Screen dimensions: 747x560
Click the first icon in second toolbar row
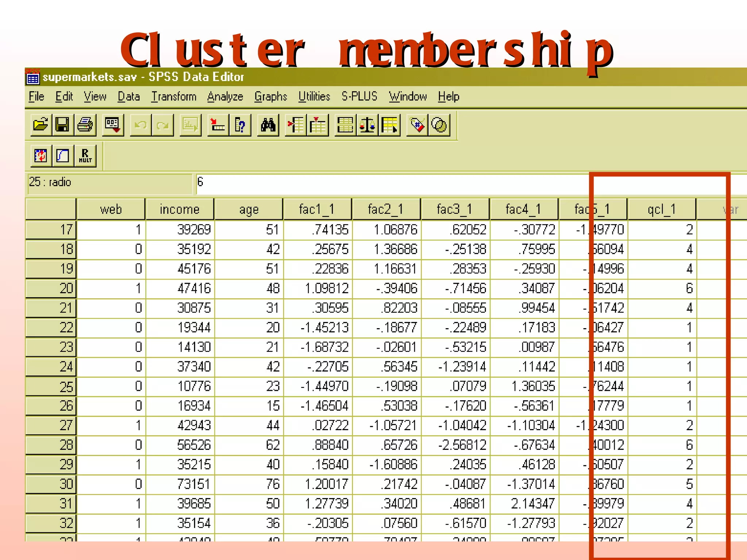(40, 156)
